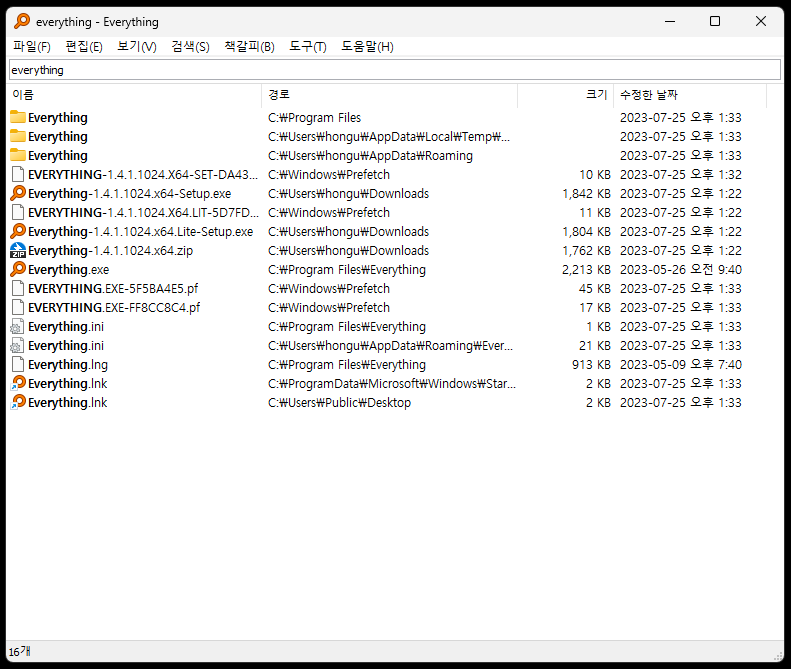
Task: Click the C:\Program Files path cell
Action: [x=314, y=118]
